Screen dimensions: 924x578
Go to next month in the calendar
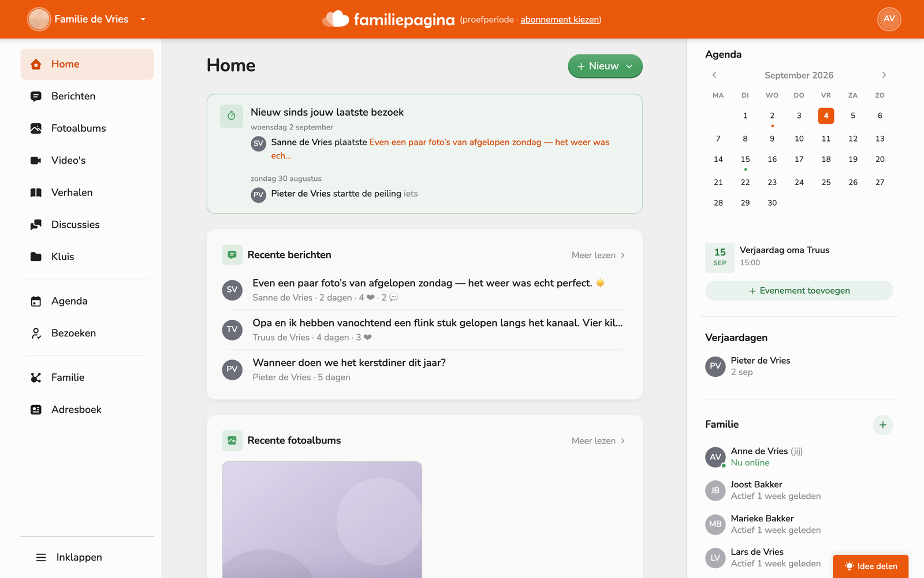click(884, 75)
